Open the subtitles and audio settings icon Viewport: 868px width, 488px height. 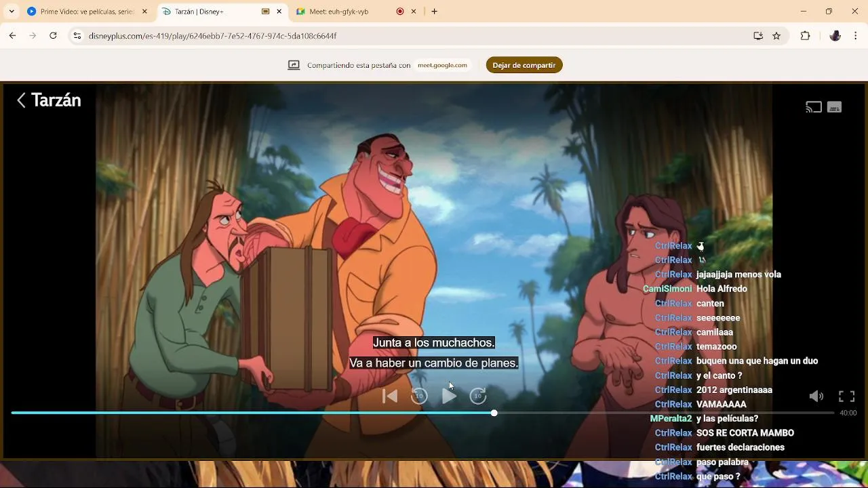pyautogui.click(x=835, y=107)
